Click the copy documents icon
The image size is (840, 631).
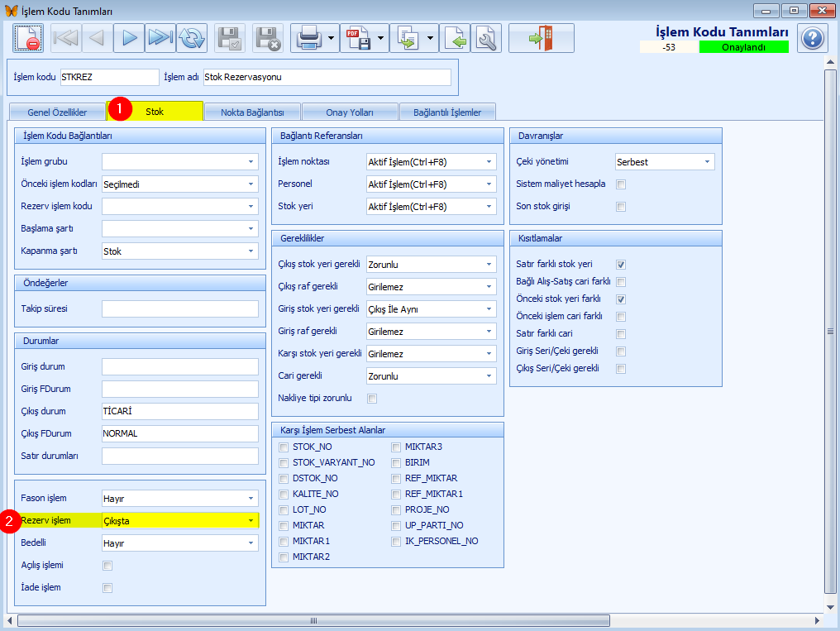tap(408, 38)
